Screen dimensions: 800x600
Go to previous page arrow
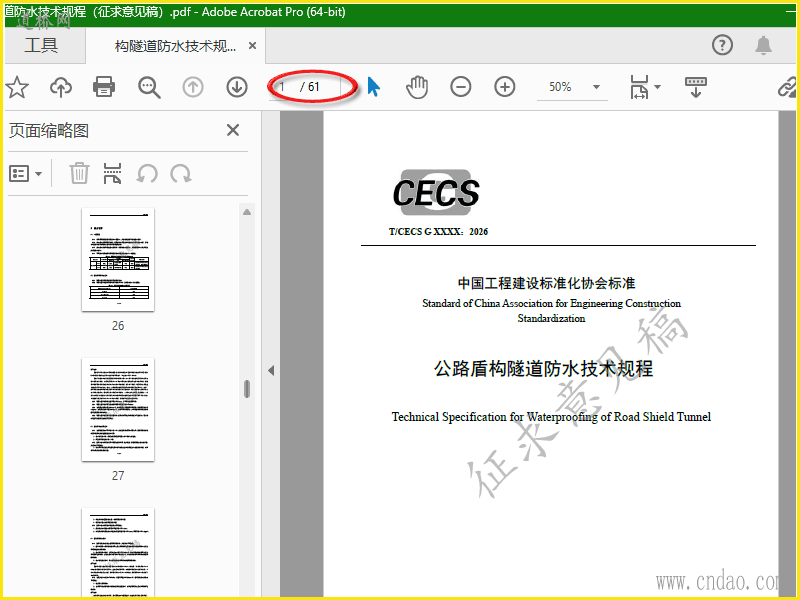[193, 87]
